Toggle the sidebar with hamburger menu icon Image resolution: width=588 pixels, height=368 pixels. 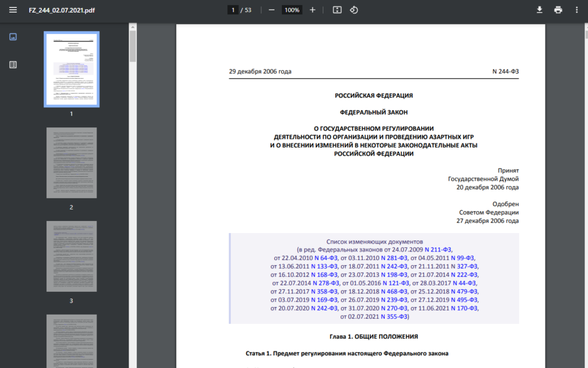pos(13,10)
